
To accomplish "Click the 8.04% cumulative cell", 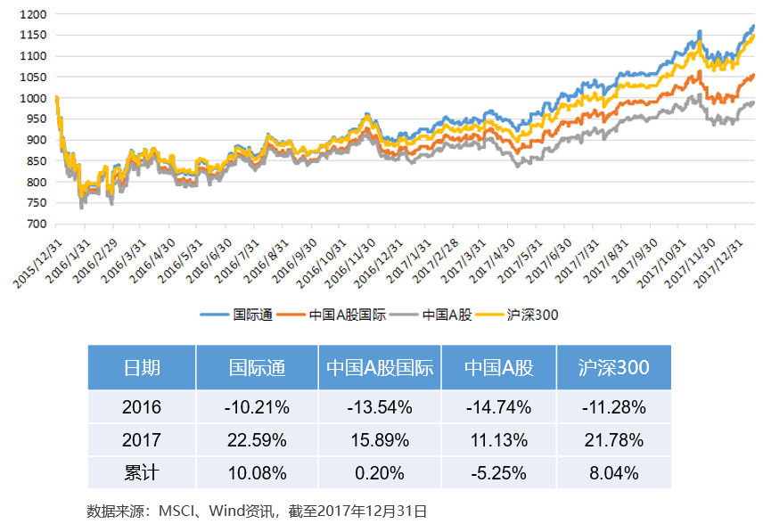I will [613, 472].
